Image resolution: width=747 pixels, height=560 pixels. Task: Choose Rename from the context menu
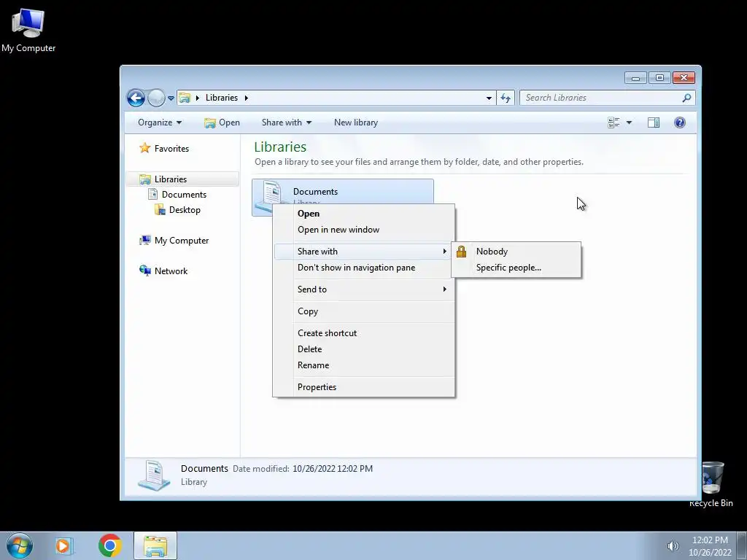(365, 365)
